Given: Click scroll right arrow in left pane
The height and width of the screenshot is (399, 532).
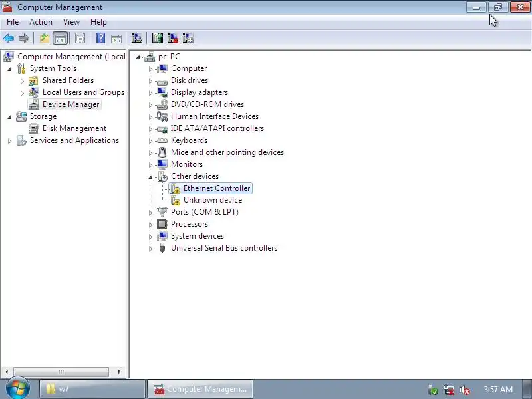Looking at the screenshot, I should pyautogui.click(x=119, y=372).
